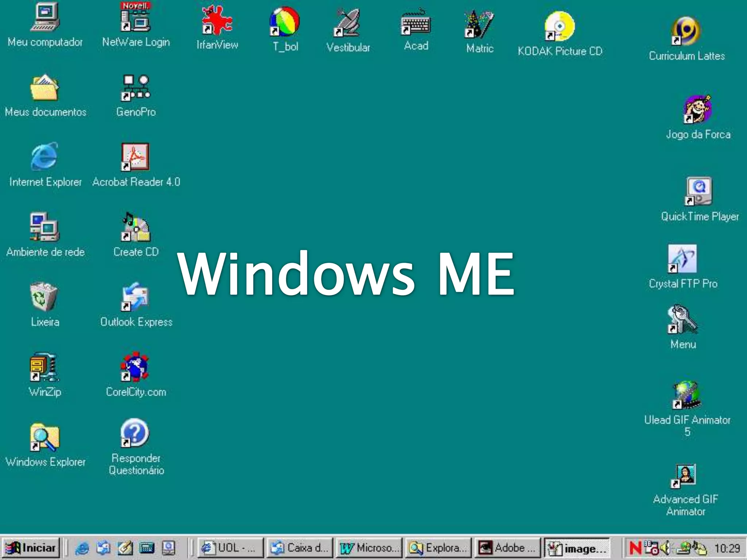This screenshot has width=747, height=560.
Task: Click the KODAK Picture CD icon
Action: (x=559, y=26)
